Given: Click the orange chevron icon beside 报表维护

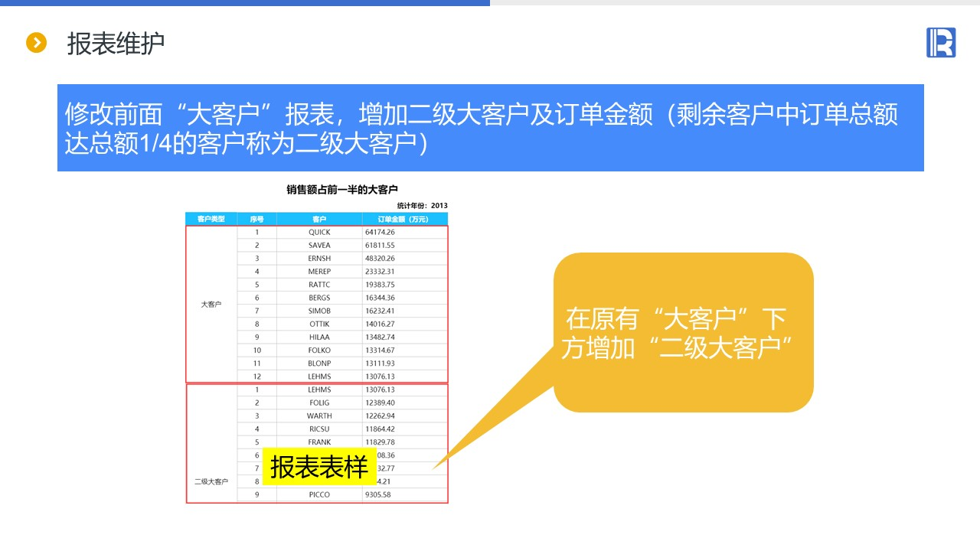Looking at the screenshot, I should point(37,43).
